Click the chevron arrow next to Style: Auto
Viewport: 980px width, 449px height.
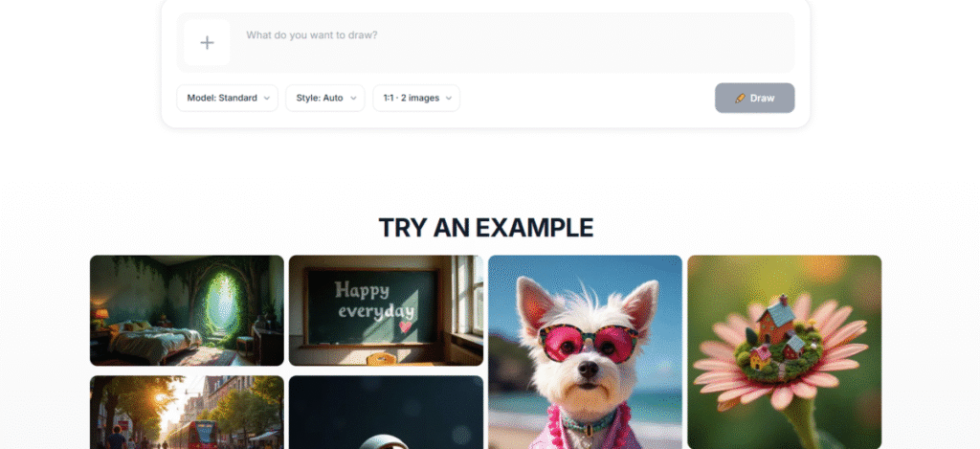[353, 98]
